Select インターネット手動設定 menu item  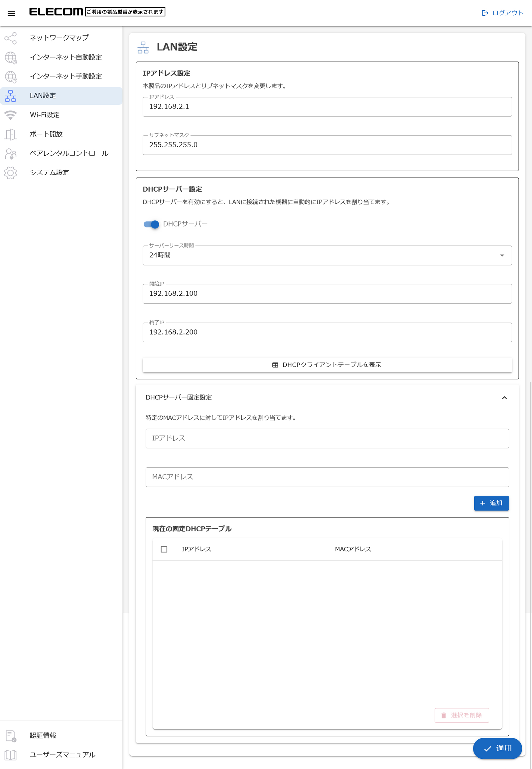66,77
